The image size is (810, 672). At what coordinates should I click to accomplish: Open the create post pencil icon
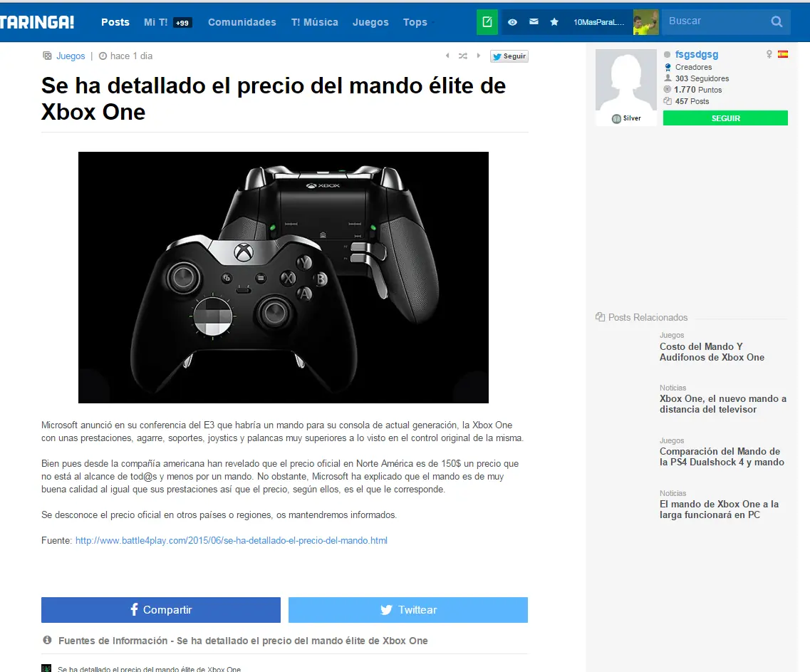(487, 21)
